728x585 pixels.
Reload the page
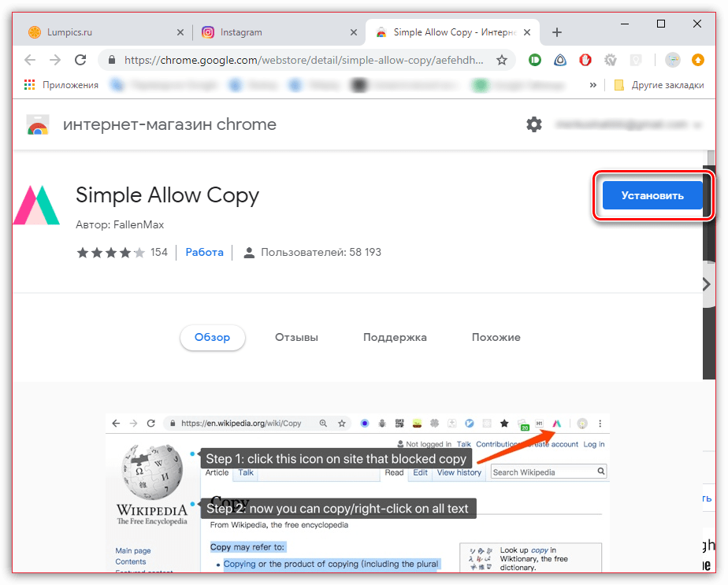(x=80, y=60)
